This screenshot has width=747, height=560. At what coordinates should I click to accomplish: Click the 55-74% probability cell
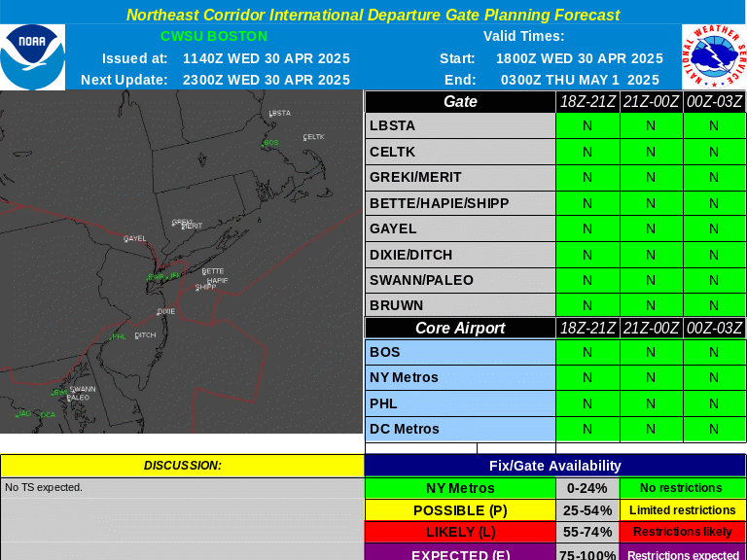587,532
